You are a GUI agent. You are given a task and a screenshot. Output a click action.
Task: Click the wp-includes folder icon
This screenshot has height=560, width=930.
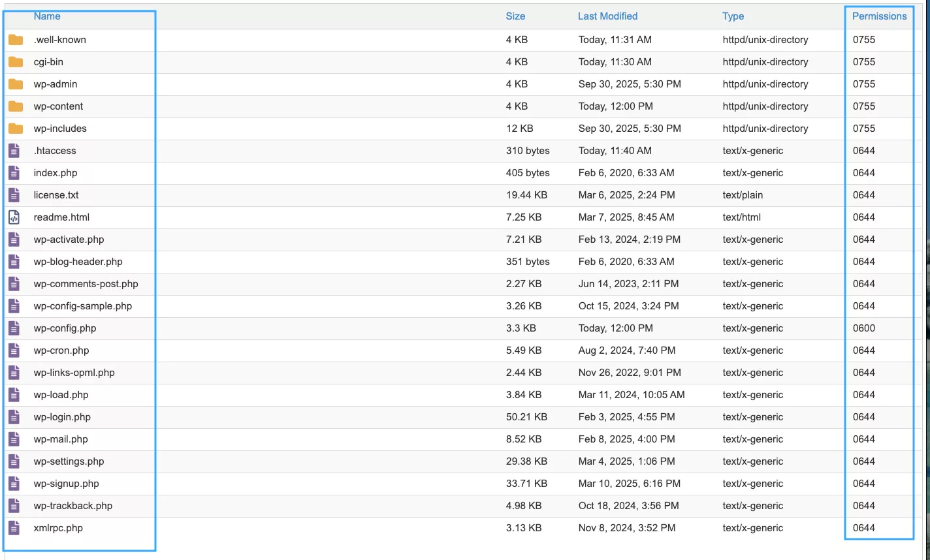pos(16,129)
